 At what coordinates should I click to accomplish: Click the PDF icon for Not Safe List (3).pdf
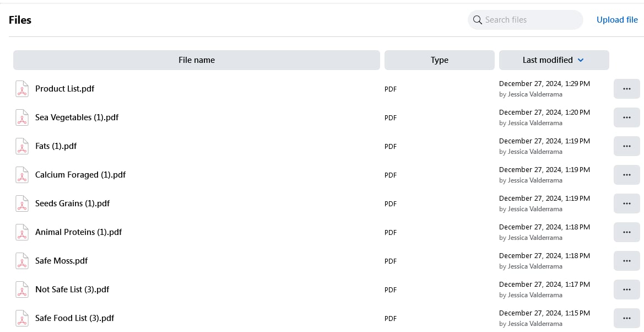[21, 290]
